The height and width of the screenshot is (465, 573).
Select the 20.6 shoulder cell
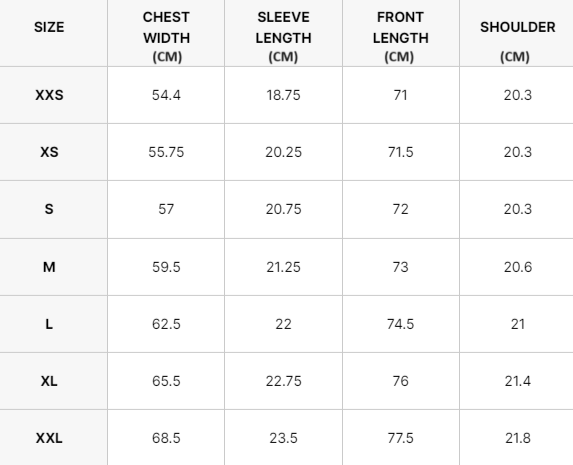517,267
